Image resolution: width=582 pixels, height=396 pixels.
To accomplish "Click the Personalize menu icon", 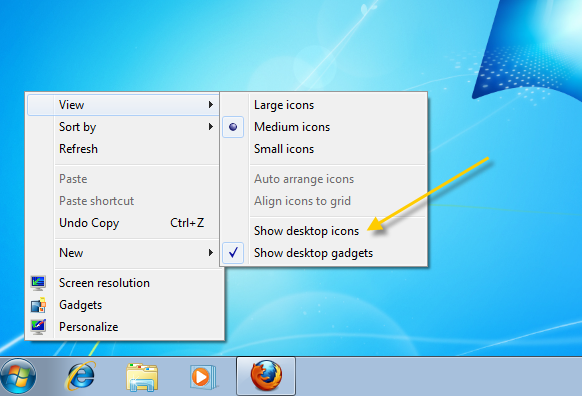I will point(38,327).
